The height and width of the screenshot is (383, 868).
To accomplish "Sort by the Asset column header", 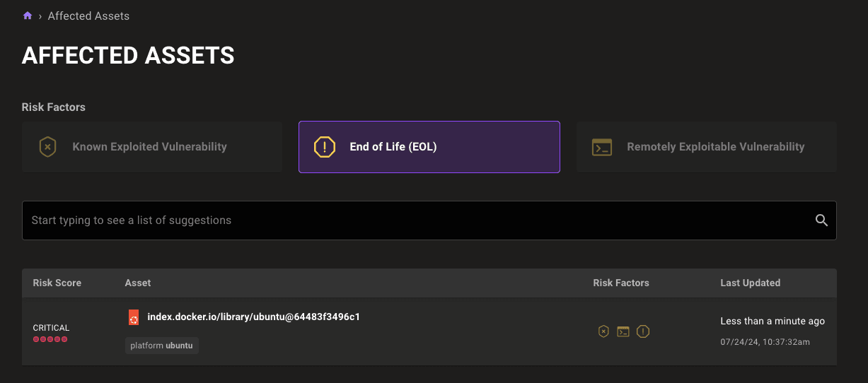I will (x=138, y=283).
